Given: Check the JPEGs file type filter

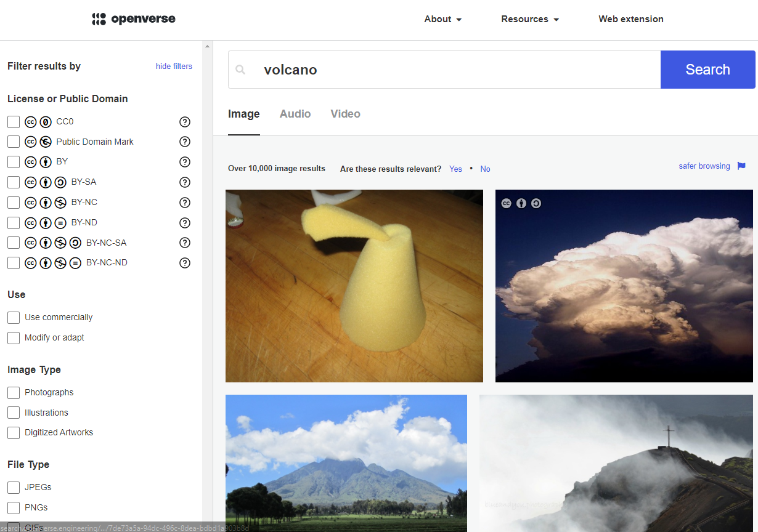Looking at the screenshot, I should (x=13, y=487).
